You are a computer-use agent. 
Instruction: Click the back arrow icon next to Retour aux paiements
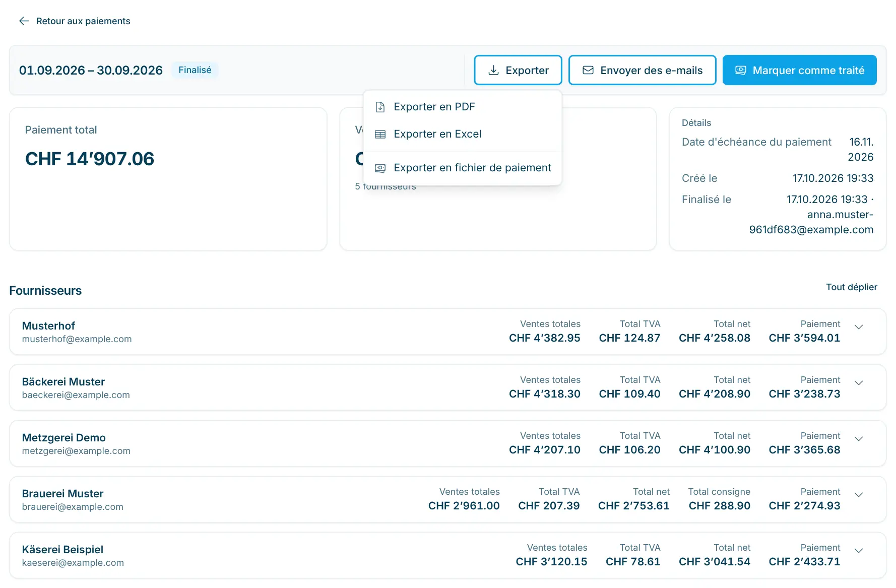[x=24, y=21]
